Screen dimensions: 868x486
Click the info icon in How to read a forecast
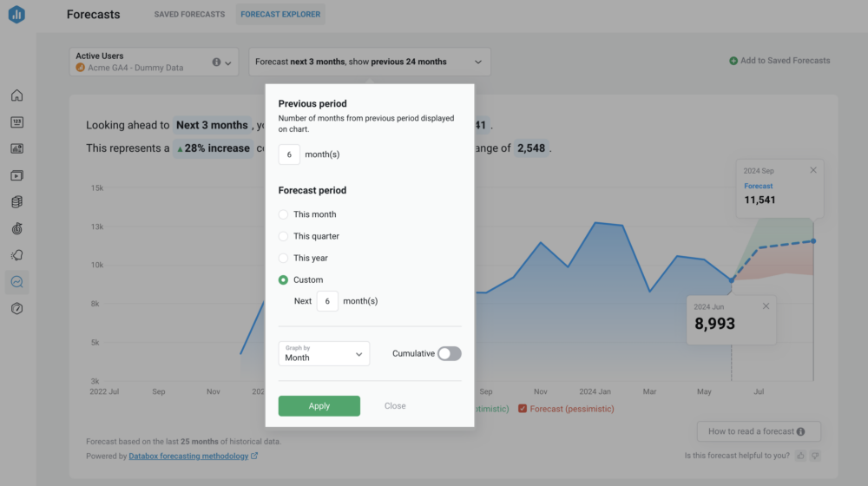pos(800,431)
